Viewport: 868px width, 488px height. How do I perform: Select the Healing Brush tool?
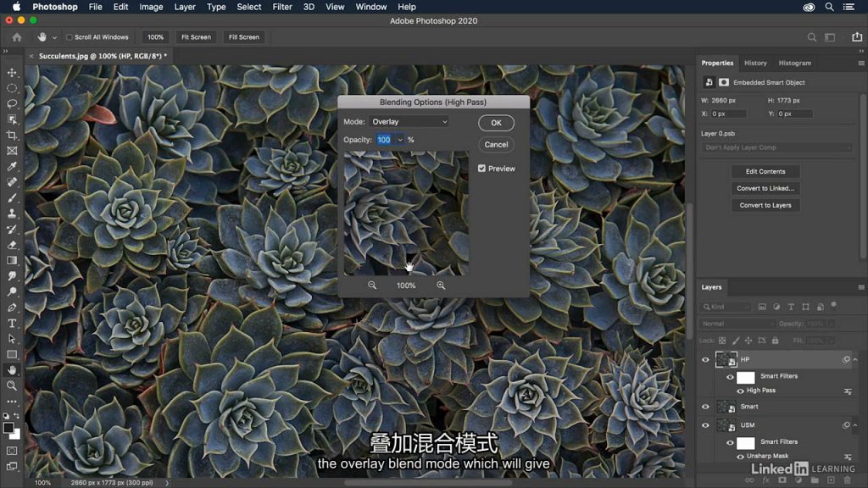12,181
